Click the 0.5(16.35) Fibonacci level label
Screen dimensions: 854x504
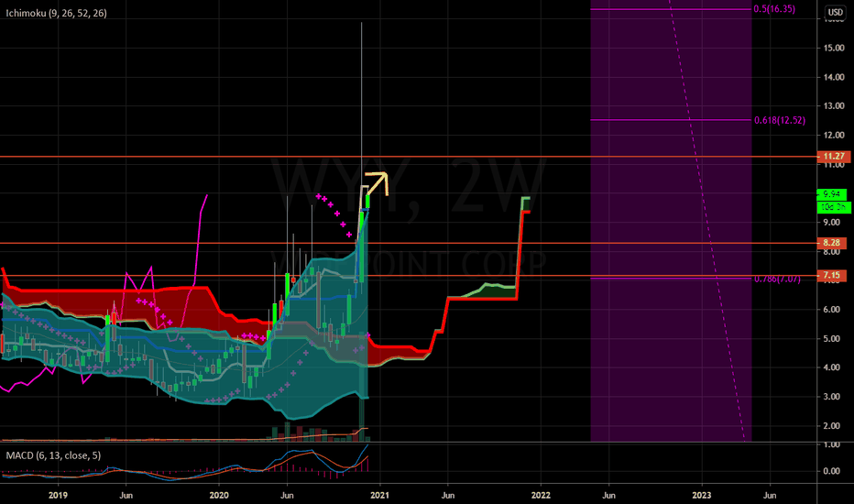[x=774, y=9]
